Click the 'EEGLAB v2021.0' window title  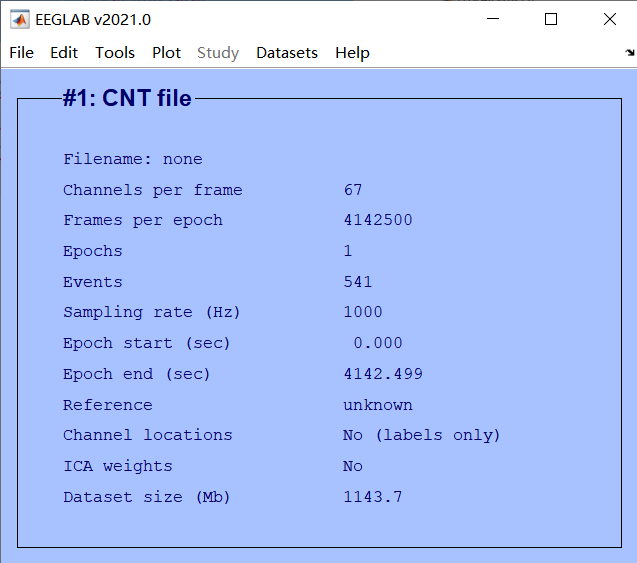(93, 19)
